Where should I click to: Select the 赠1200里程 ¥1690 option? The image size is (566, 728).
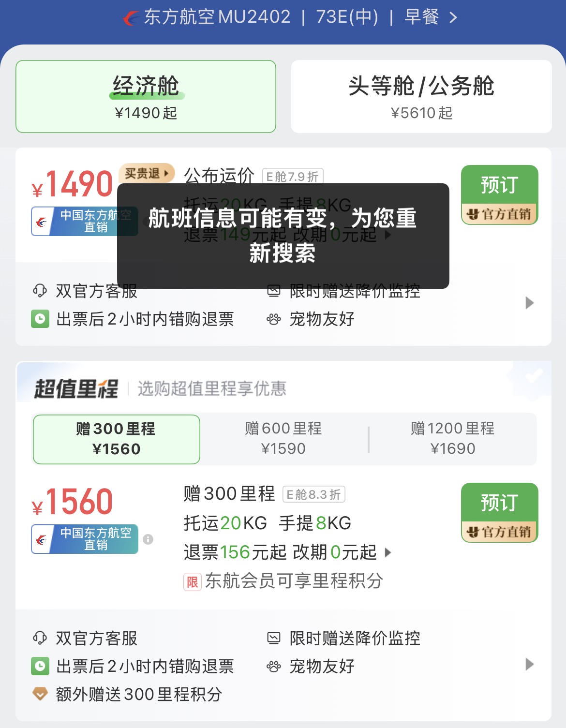[x=453, y=439]
